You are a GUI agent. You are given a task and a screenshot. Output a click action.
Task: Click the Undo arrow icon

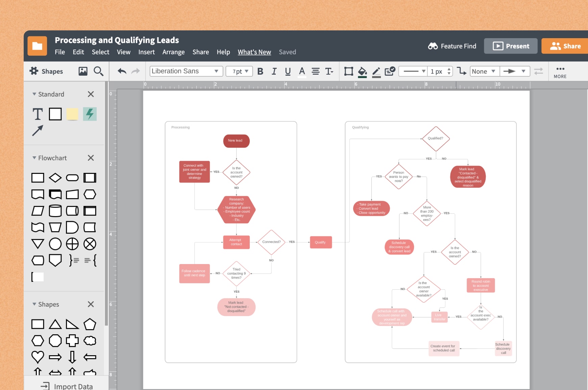[122, 71]
